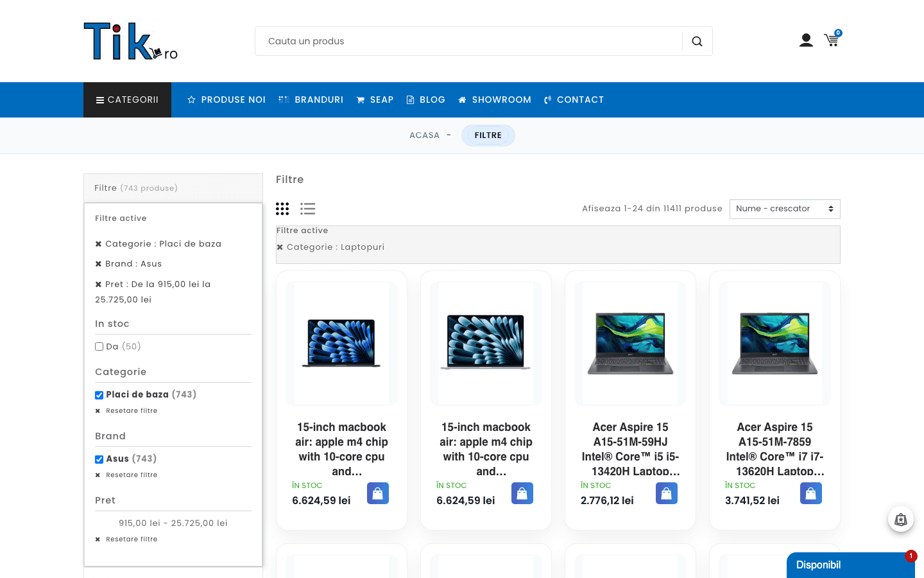The height and width of the screenshot is (578, 924).
Task: Open Acer Aspire A15-51M-7859 image
Action: coord(774,344)
